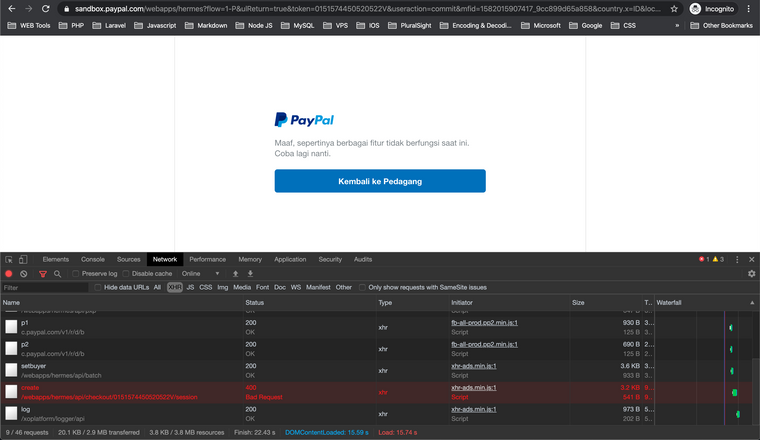Clear the network log
This screenshot has height=440, width=760.
[x=23, y=273]
